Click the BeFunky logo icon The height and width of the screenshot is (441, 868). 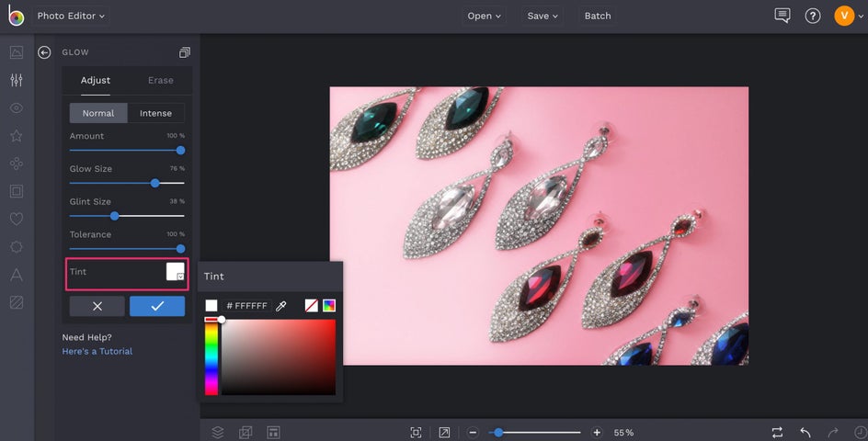[x=16, y=16]
